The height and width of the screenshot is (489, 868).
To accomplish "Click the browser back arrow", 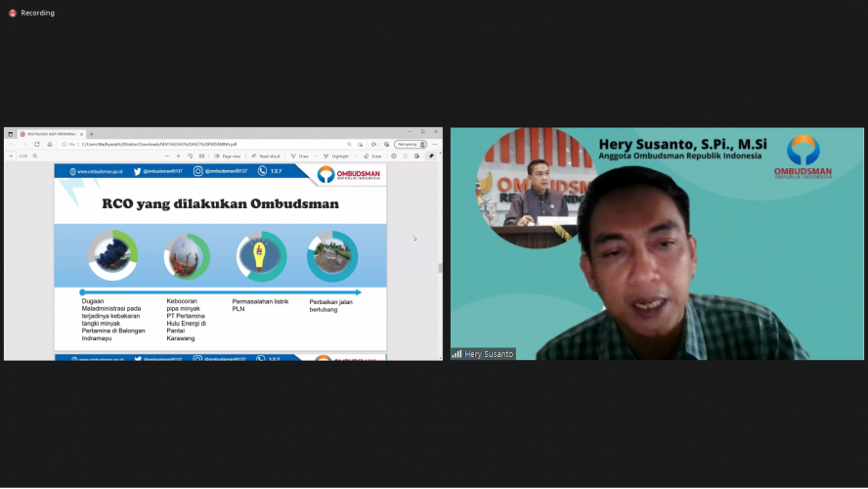I will (12, 144).
